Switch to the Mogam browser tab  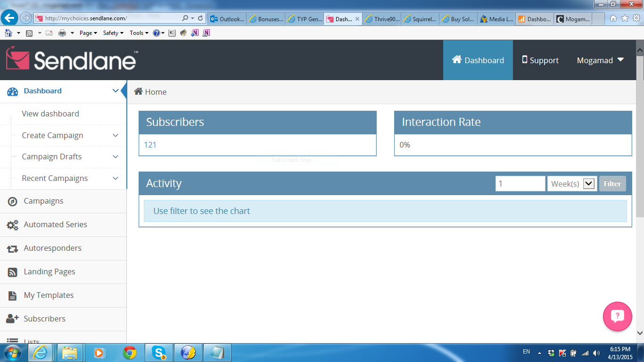click(573, 19)
